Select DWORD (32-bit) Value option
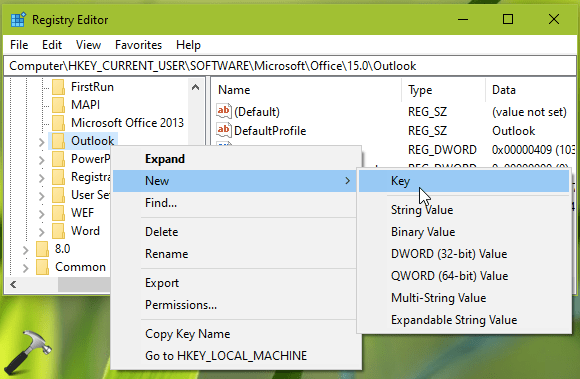580x379 pixels. [464, 254]
